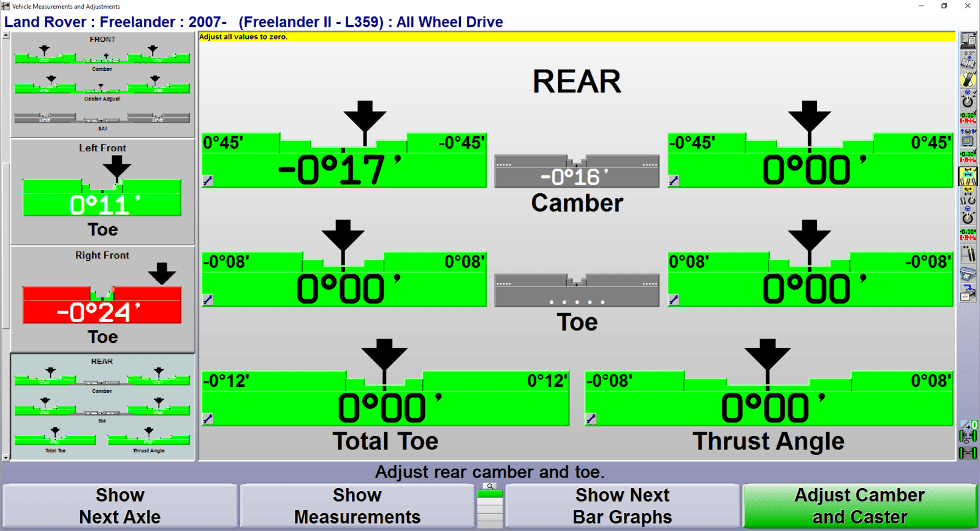Screen dimensions: 980x531
Task: Click the printer icon
Action: click(968, 273)
